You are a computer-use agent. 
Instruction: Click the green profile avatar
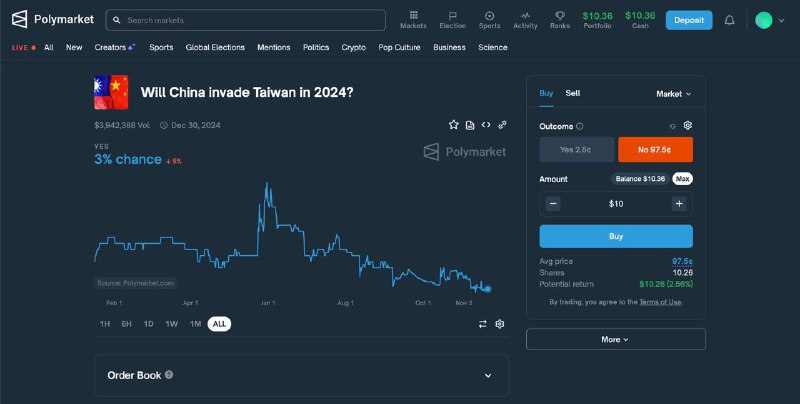(x=763, y=20)
